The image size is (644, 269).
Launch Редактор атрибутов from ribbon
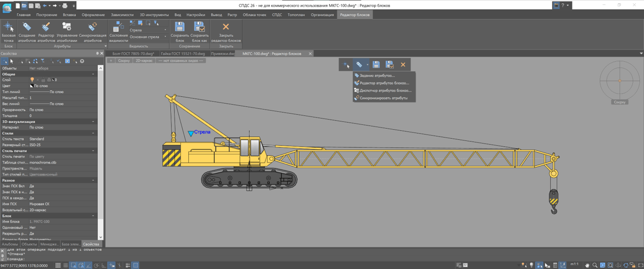coord(46,32)
